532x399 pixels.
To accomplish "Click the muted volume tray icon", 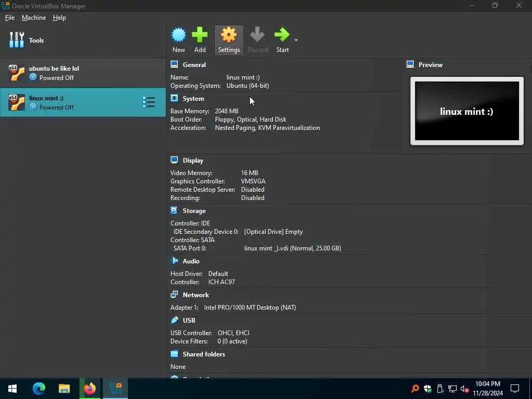I will [464, 389].
